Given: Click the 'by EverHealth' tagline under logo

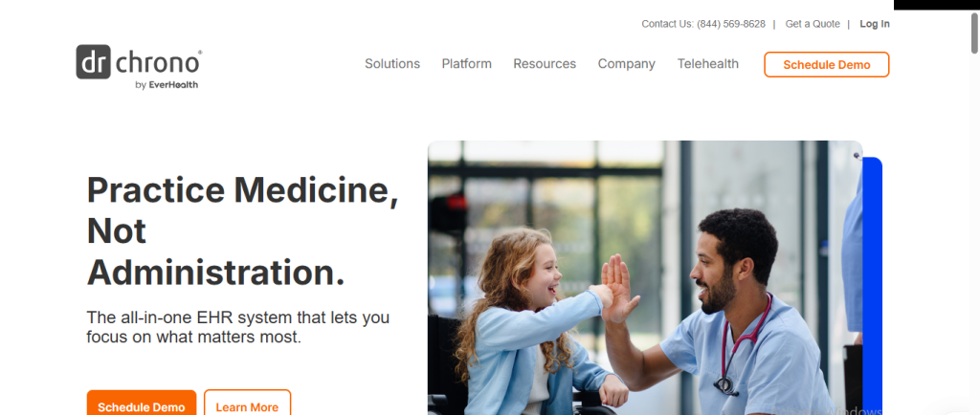Looking at the screenshot, I should click(x=167, y=85).
